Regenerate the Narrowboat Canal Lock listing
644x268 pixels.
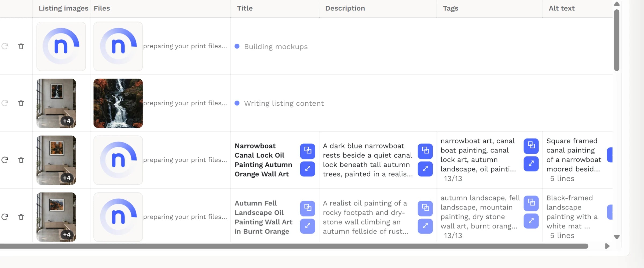5,160
